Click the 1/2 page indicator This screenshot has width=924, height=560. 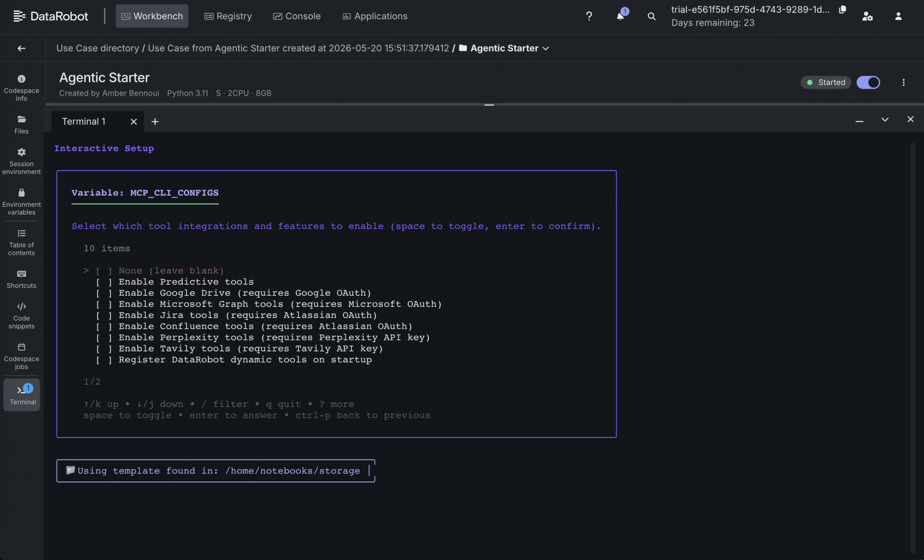(x=92, y=382)
